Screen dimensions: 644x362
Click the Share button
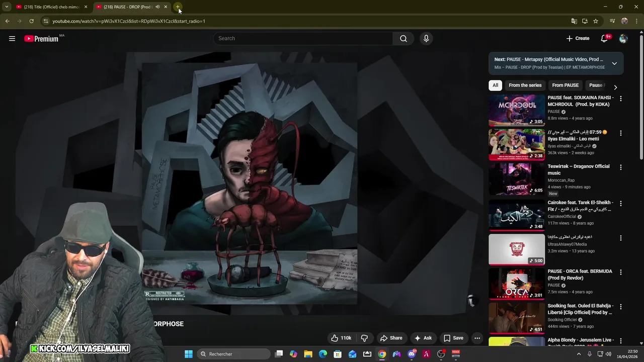point(391,338)
